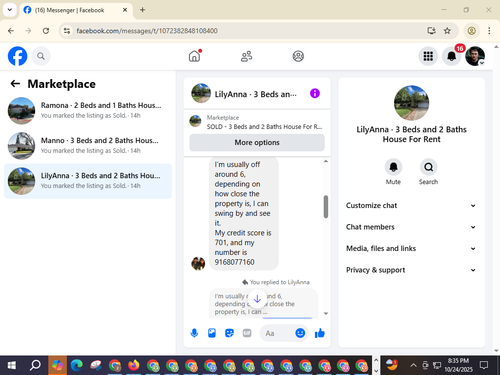The width and height of the screenshot is (500, 375).
Task: Select the Messenger | Facebook browser tab
Action: [76, 10]
